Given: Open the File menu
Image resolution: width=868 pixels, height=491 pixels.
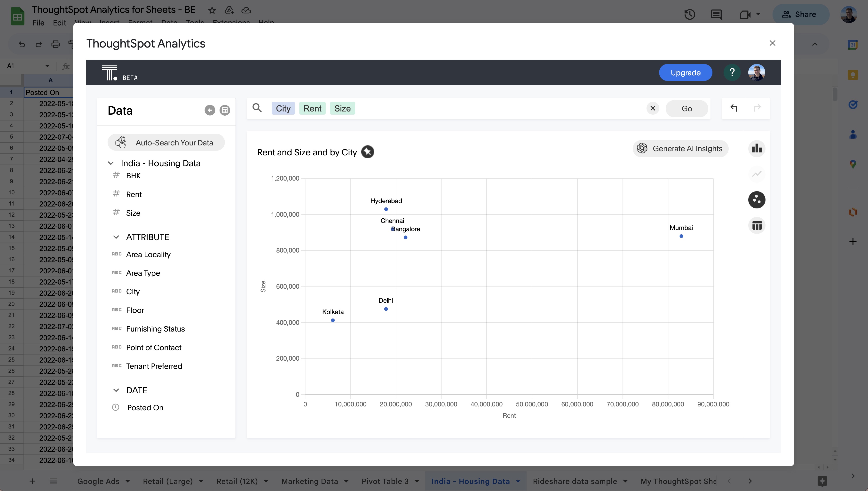Looking at the screenshot, I should point(39,23).
